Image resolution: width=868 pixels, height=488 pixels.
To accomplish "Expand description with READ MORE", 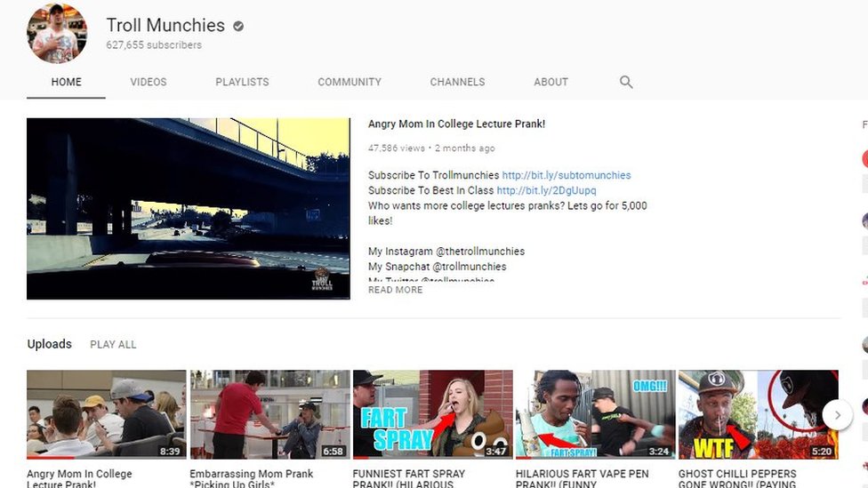I will (395, 290).
